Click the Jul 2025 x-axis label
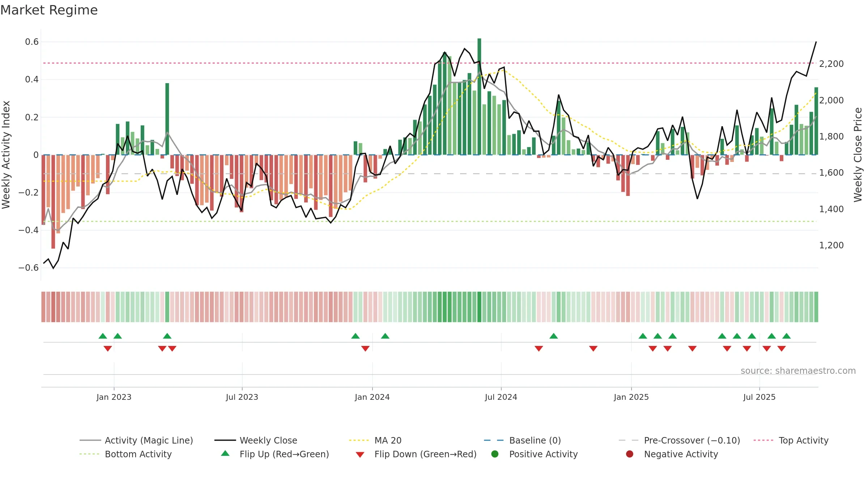This screenshot has width=868, height=488. pyautogui.click(x=759, y=397)
